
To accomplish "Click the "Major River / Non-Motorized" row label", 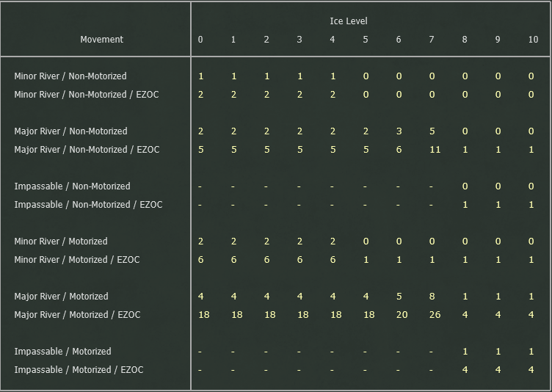I will coord(70,131).
